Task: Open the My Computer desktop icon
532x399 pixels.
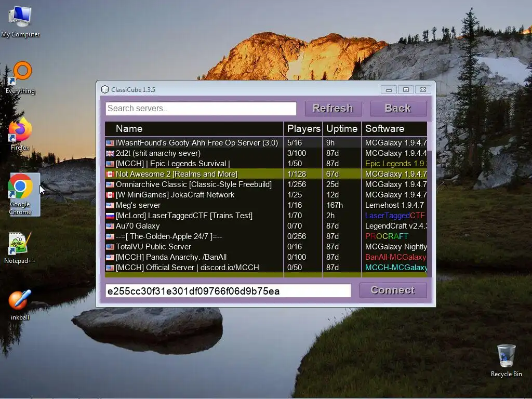Action: [x=20, y=22]
